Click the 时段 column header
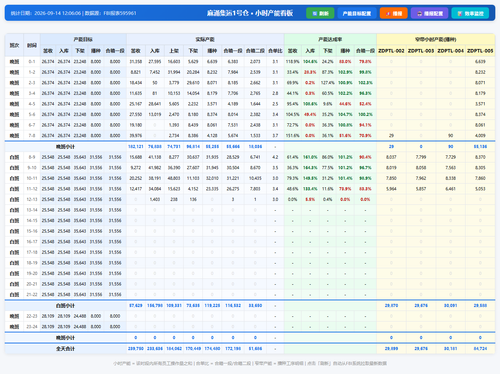This screenshot has height=374, width=500. point(32,45)
